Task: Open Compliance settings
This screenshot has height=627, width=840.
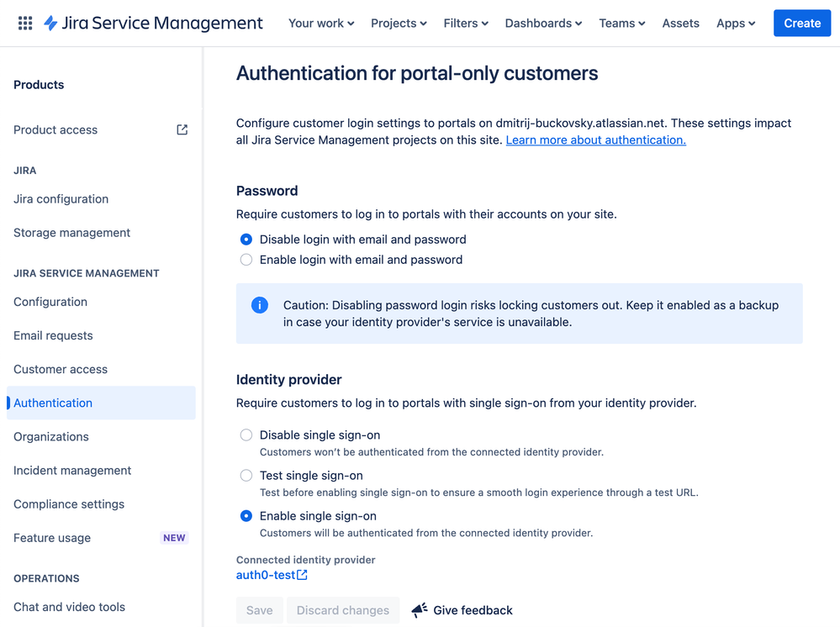Action: tap(101, 503)
